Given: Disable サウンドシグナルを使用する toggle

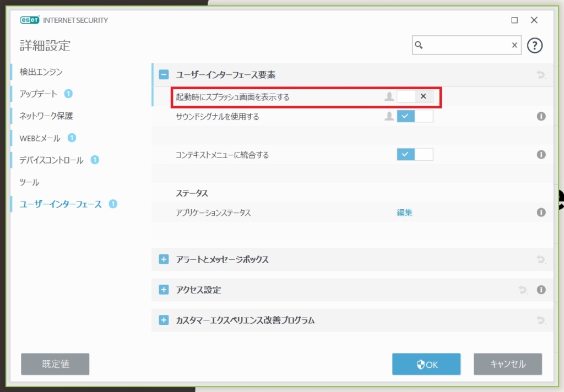Looking at the screenshot, I should 415,116.
